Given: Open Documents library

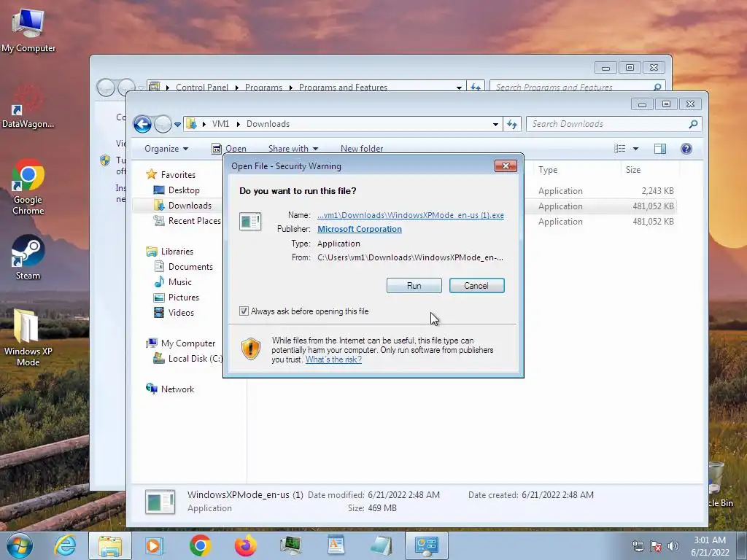Looking at the screenshot, I should pyautogui.click(x=190, y=267).
